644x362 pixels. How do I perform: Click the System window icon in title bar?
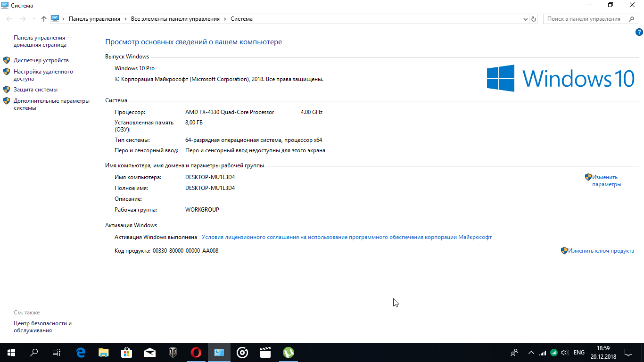5,5
